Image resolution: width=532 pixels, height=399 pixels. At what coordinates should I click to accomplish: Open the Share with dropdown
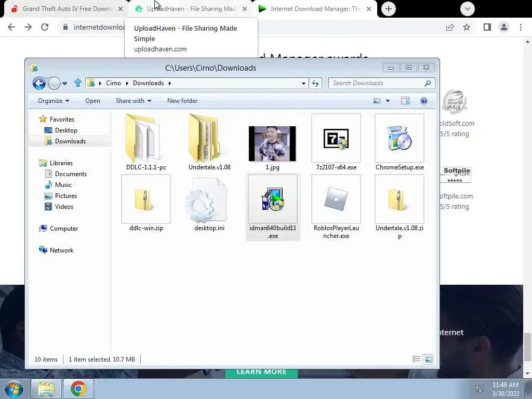[x=134, y=101]
